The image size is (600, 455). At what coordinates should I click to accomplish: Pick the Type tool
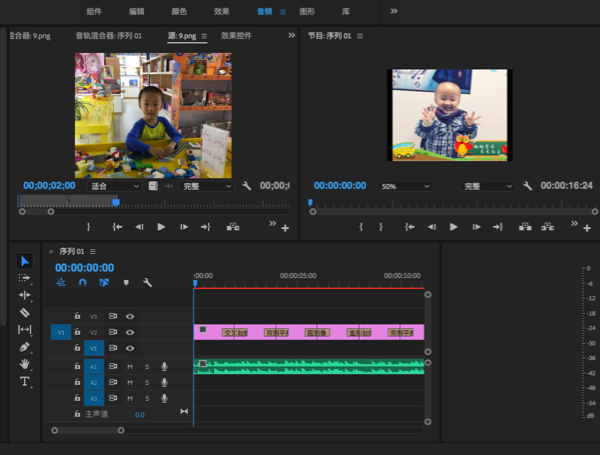(x=25, y=381)
